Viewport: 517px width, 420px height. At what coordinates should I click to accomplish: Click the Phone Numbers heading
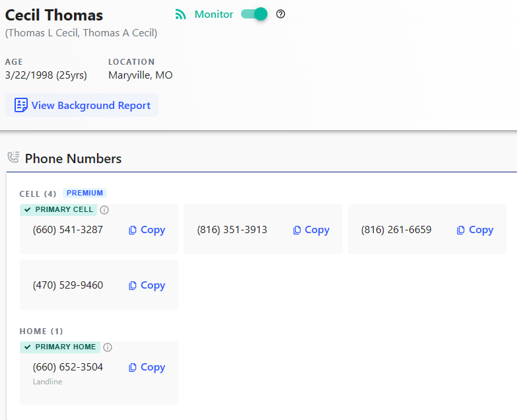tap(73, 158)
